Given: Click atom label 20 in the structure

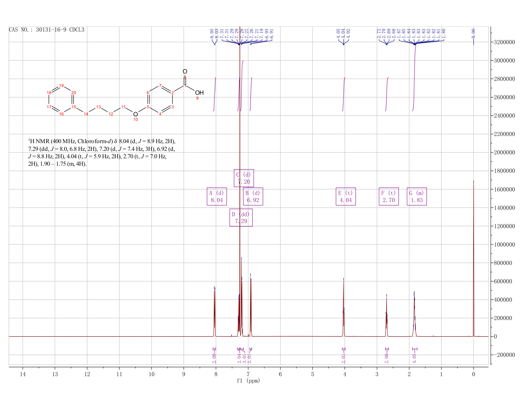Looking at the screenshot, I should tap(74, 93).
